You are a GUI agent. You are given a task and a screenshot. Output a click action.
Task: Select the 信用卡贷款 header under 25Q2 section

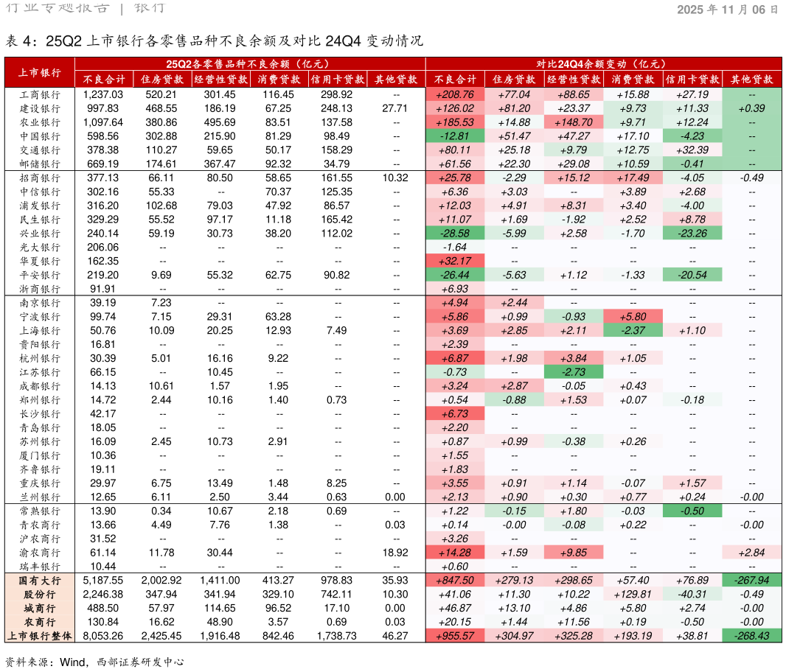[x=338, y=80]
